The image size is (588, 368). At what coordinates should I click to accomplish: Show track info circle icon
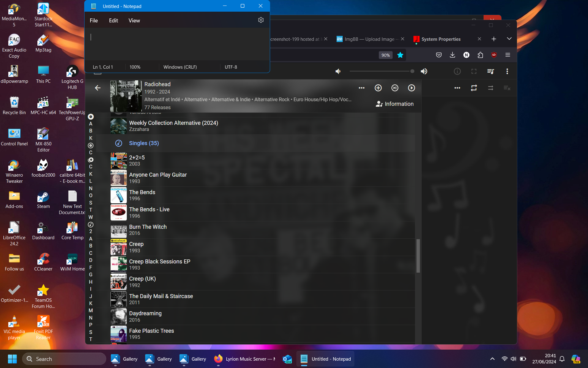pos(457,71)
